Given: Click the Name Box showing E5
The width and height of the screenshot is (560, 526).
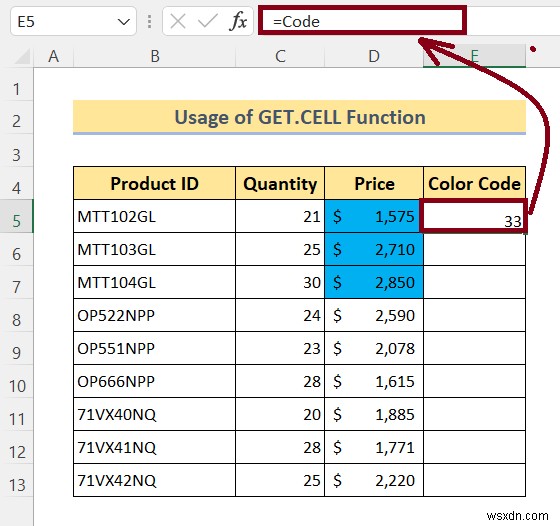Looking at the screenshot, I should 73,21.
